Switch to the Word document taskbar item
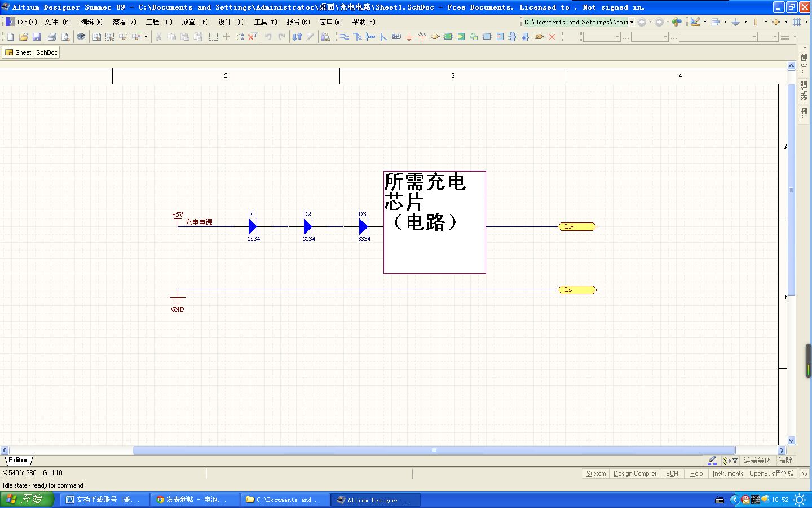Image resolution: width=812 pixels, height=508 pixels. coord(104,500)
